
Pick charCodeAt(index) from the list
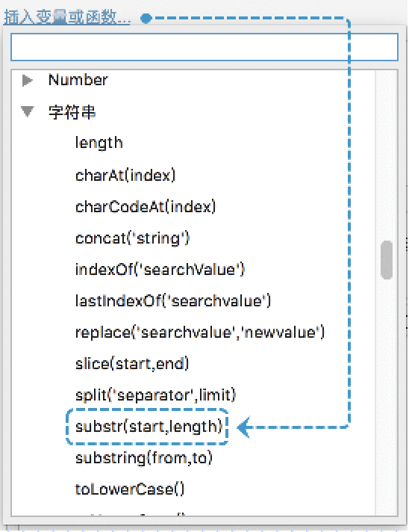point(146,207)
